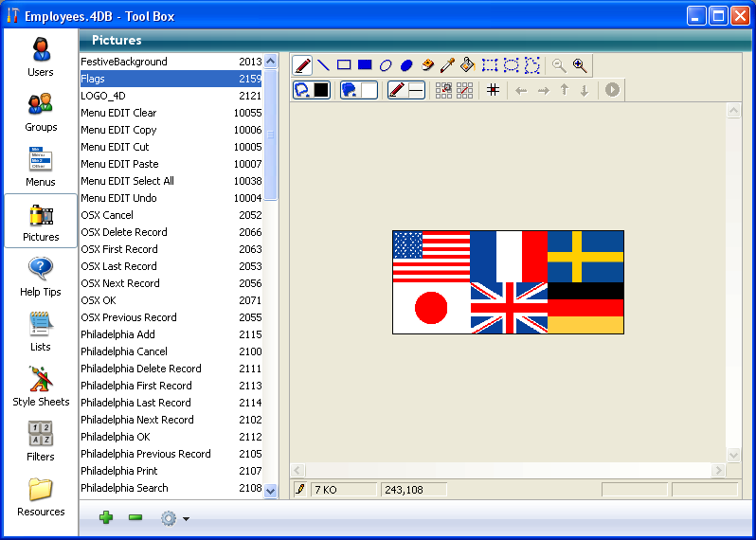Choose the rectangular marquee selection tool
Viewport: 756px width, 540px height.
(x=490, y=65)
